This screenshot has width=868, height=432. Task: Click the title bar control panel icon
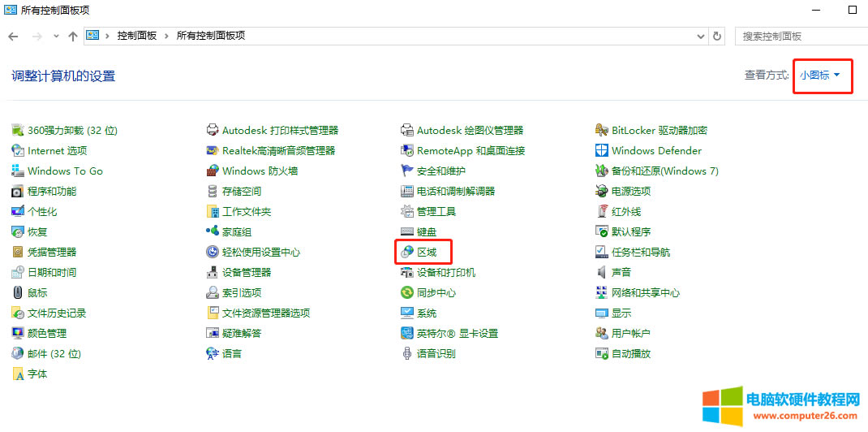10,10
